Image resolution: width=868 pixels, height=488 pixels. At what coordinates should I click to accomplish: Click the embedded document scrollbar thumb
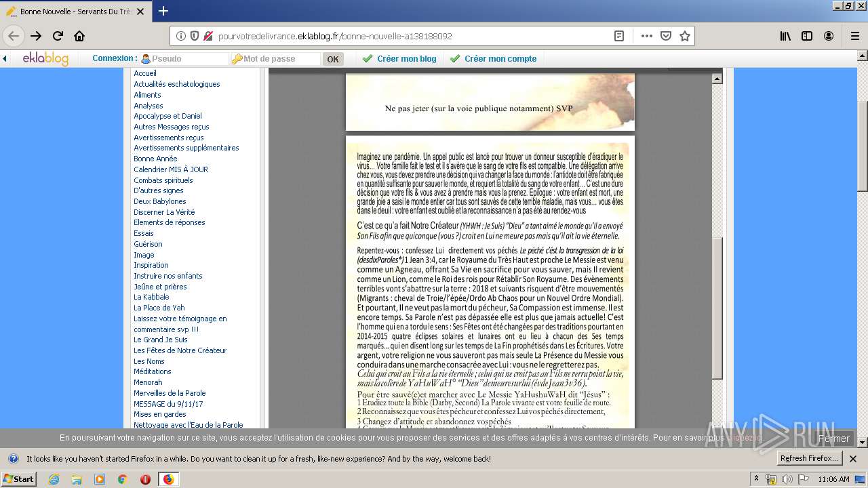[x=717, y=308]
